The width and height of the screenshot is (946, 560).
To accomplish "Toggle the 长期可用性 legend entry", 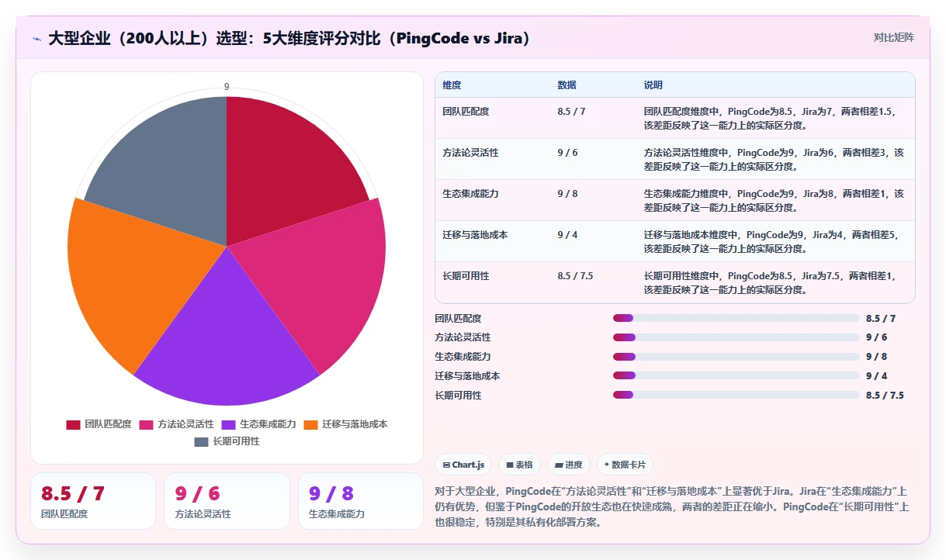I will point(227,441).
